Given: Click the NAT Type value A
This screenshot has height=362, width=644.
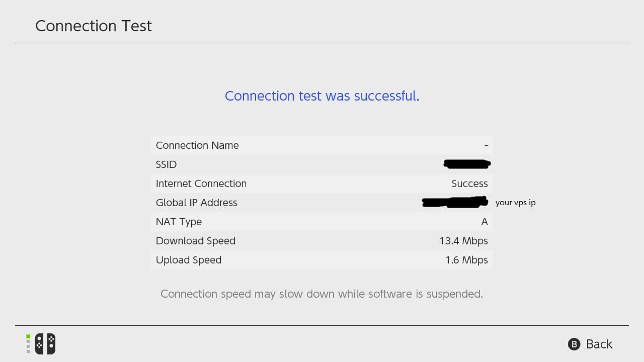Looking at the screenshot, I should click(x=485, y=222).
